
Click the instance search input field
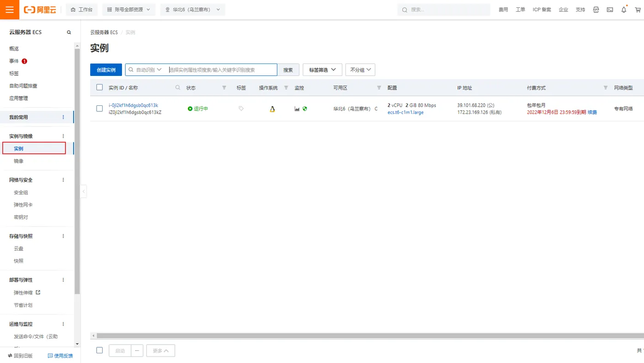click(222, 70)
